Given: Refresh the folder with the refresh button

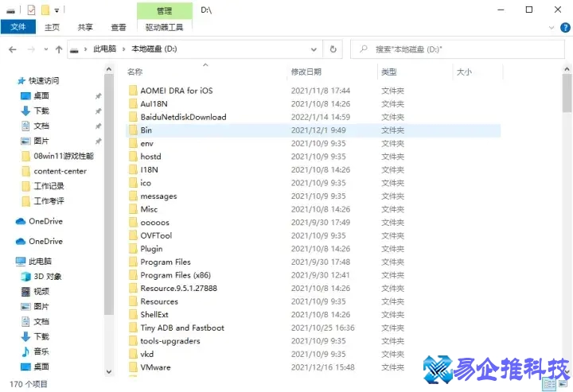Looking at the screenshot, I should (x=333, y=49).
